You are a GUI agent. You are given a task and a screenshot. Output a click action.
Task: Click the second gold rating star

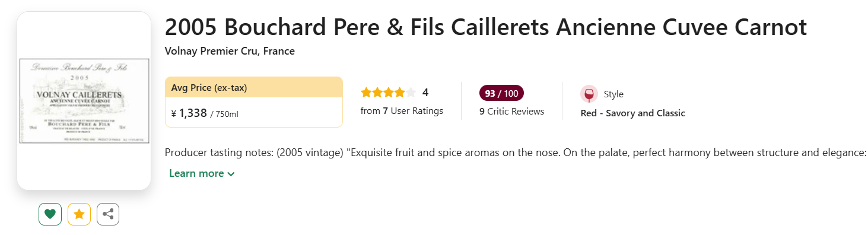pos(377,93)
